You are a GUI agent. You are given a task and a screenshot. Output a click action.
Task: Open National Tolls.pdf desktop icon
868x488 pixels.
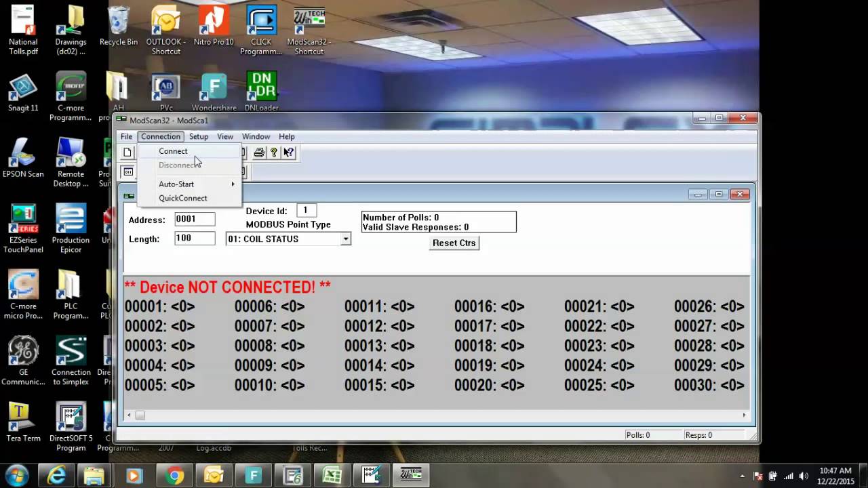click(23, 30)
